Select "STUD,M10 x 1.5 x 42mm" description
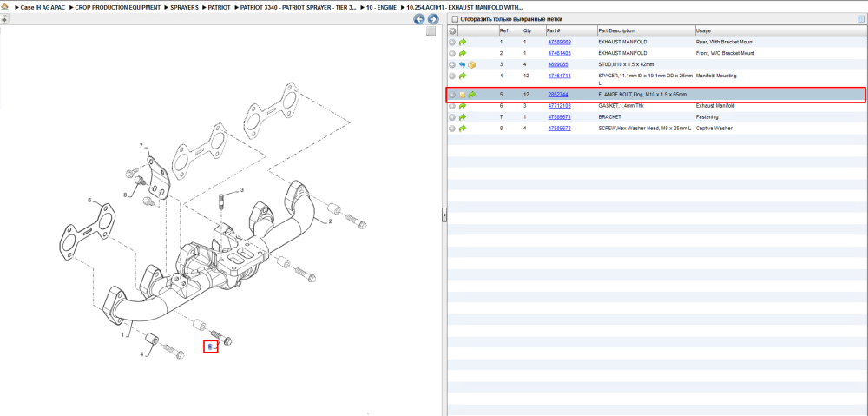The width and height of the screenshot is (868, 416). 626,65
